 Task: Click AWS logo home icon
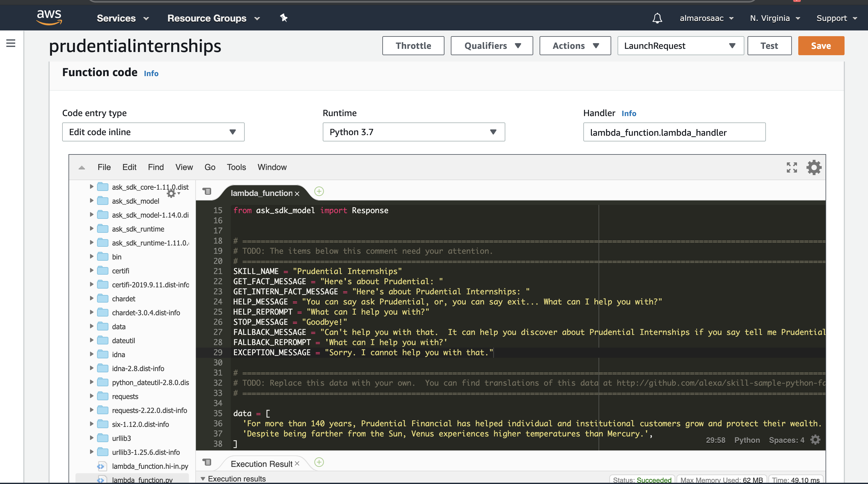click(49, 17)
